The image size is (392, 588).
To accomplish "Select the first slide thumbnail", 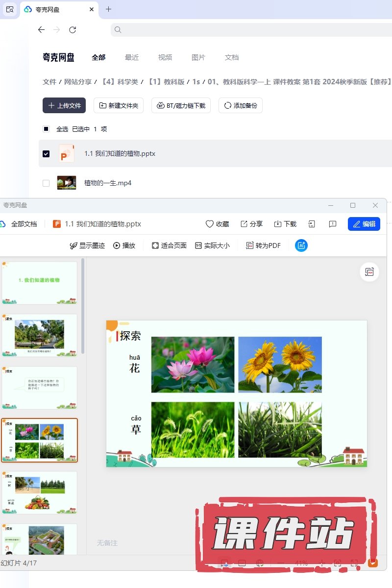I will 40,283.
